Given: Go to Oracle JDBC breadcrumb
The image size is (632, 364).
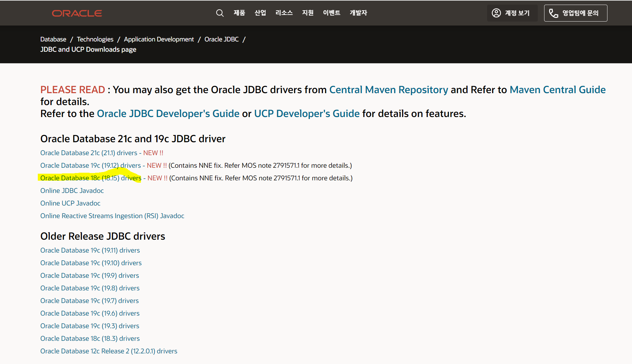Looking at the screenshot, I should click(x=221, y=39).
